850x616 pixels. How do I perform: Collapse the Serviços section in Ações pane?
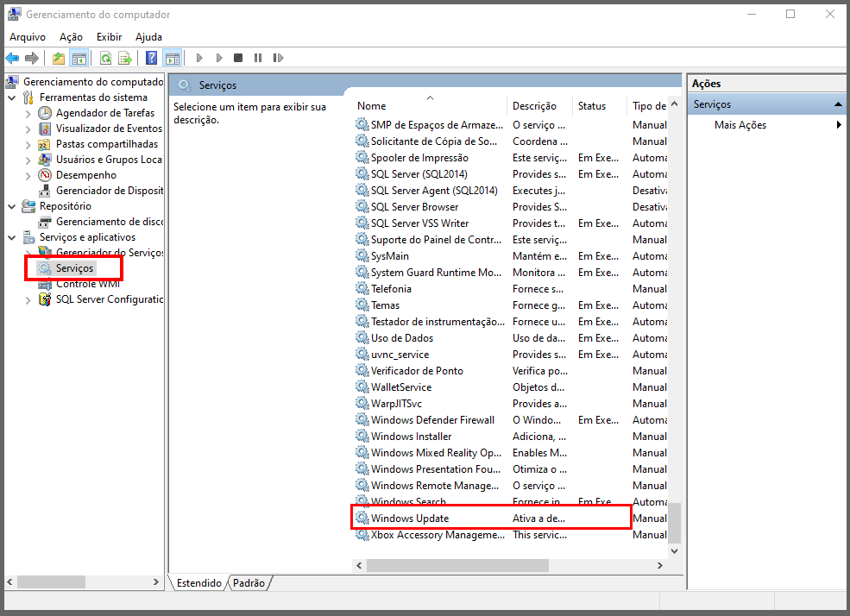(838, 104)
